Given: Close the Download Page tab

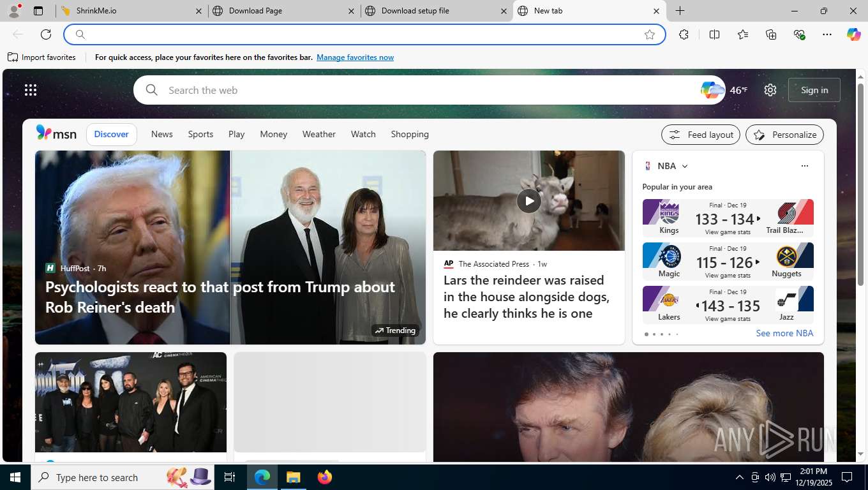Looking at the screenshot, I should tap(351, 11).
